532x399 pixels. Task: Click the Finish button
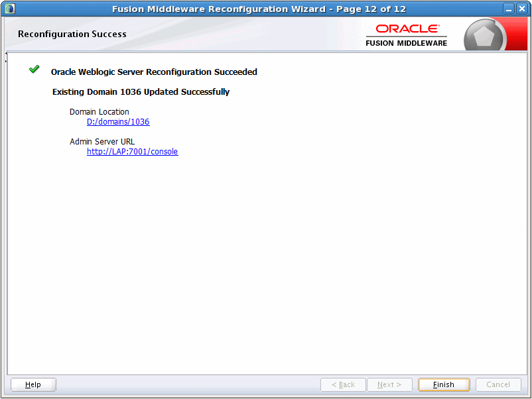click(444, 385)
